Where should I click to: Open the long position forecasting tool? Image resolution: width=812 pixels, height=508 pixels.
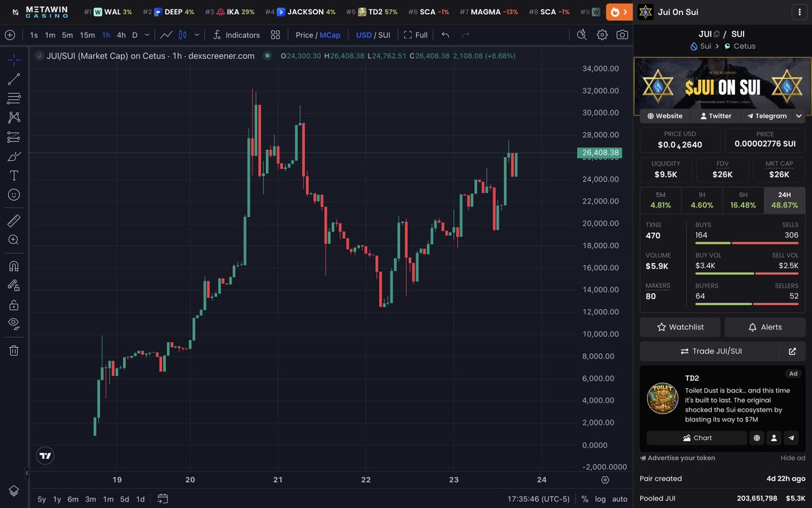coord(14,137)
